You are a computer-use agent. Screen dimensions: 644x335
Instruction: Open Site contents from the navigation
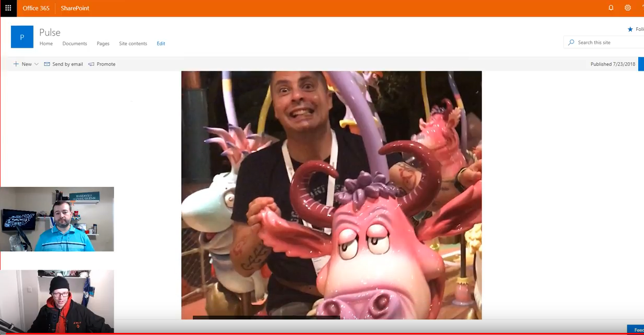(x=133, y=43)
